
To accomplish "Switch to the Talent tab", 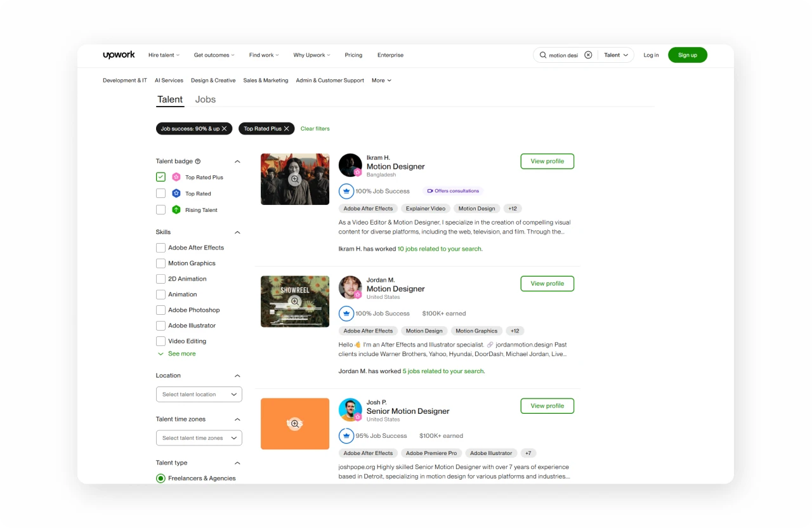I will [170, 100].
